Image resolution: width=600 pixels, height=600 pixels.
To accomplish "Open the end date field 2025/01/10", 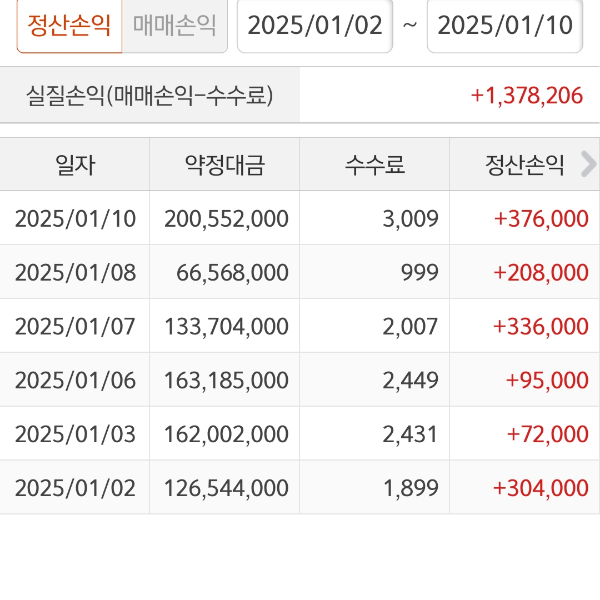I will coord(505,25).
